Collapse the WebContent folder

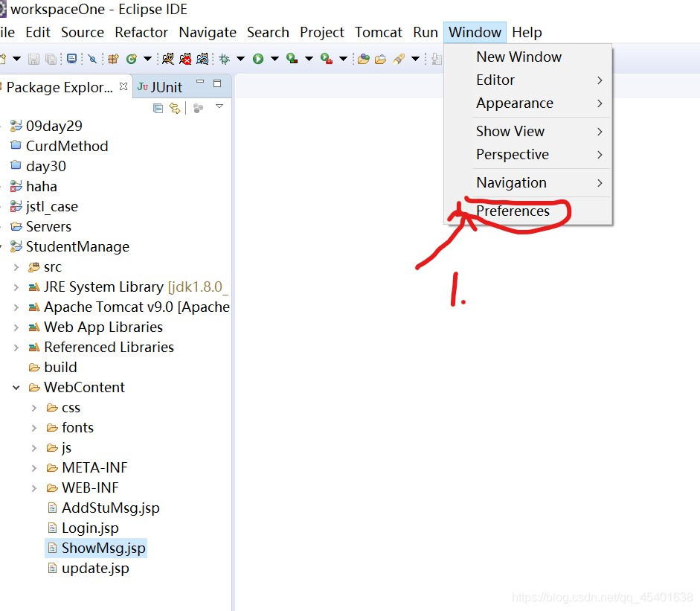point(16,388)
